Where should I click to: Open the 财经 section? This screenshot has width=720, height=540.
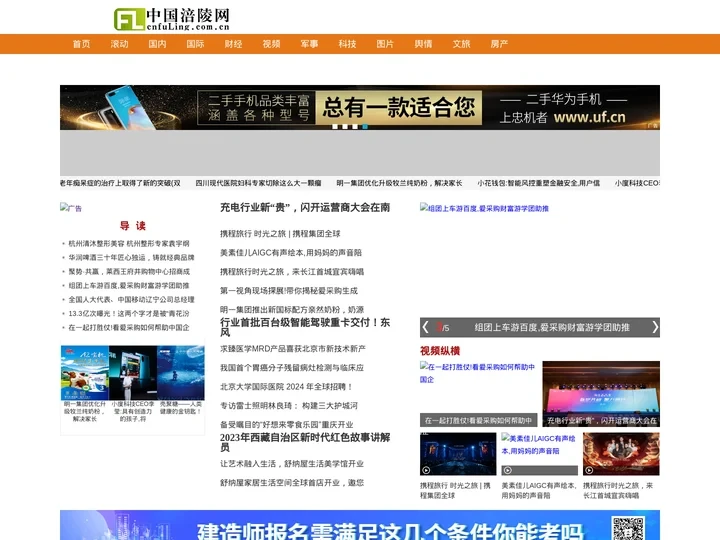(233, 44)
